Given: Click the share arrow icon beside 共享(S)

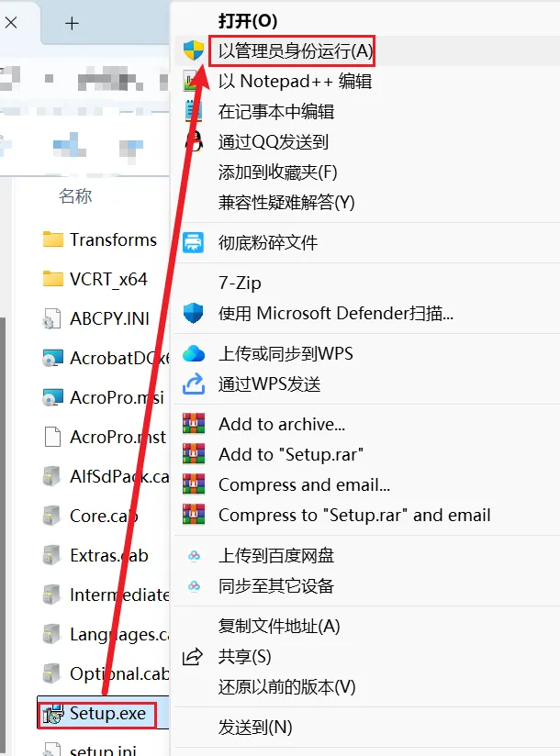Looking at the screenshot, I should 193,657.
